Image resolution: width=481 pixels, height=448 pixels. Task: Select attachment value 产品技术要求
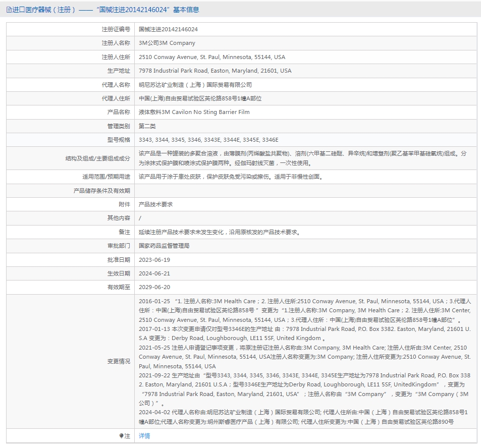coord(155,204)
